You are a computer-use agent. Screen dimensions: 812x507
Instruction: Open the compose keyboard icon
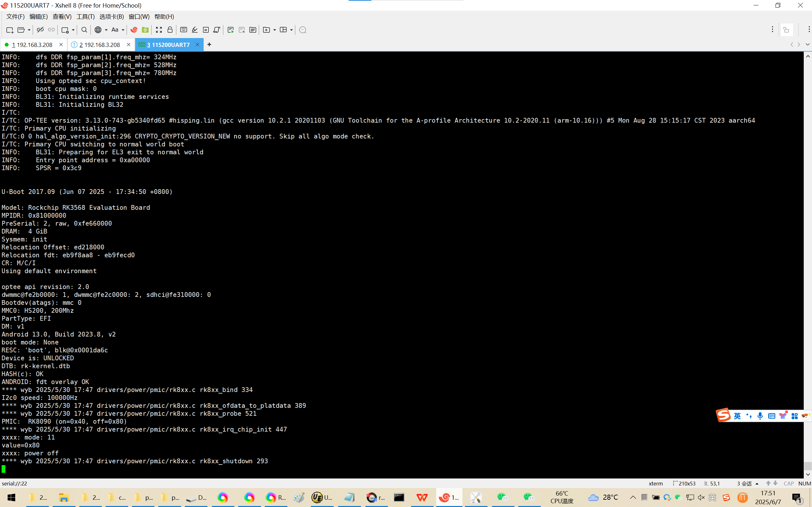point(184,30)
